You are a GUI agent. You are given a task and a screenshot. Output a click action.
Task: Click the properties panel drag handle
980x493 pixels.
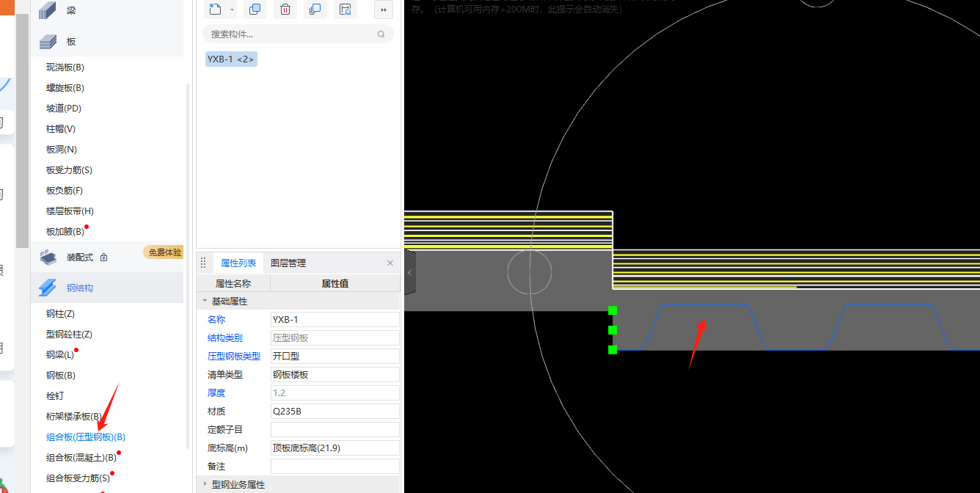coord(203,263)
